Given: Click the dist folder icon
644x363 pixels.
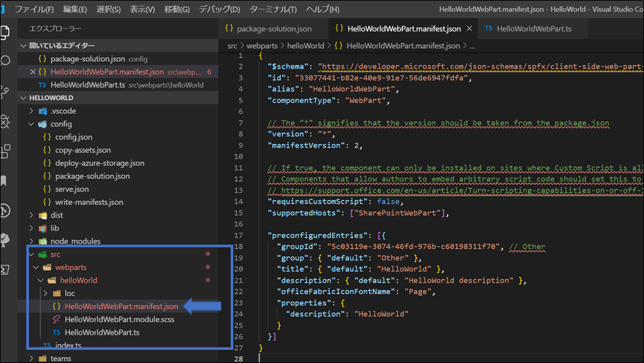Looking at the screenshot, I should (x=42, y=215).
